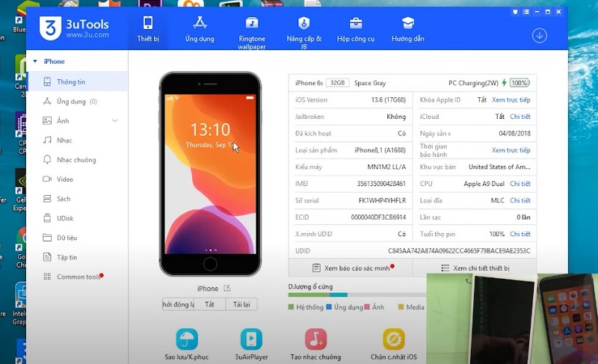
Task: Click the folder icon next to Dữ liệu
Action: coord(47,238)
